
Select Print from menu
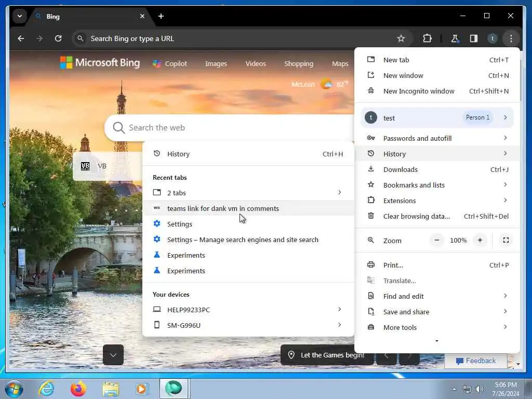[437, 265]
